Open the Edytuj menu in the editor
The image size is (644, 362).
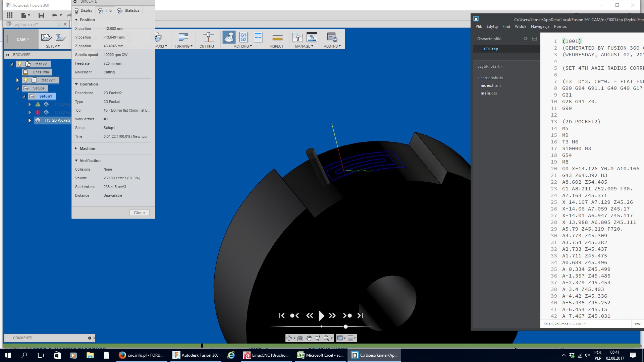tap(492, 26)
